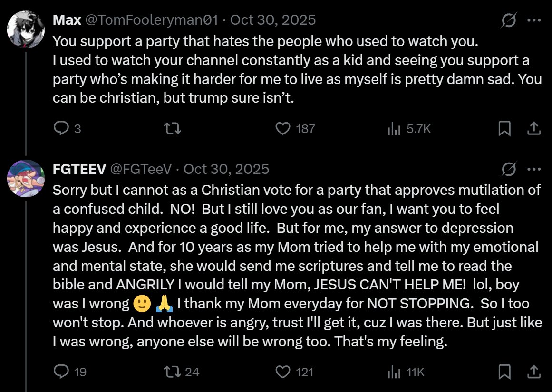Image resolution: width=552 pixels, height=392 pixels.
Task: Open FGTEEV display name profile link
Action: pyautogui.click(x=79, y=169)
